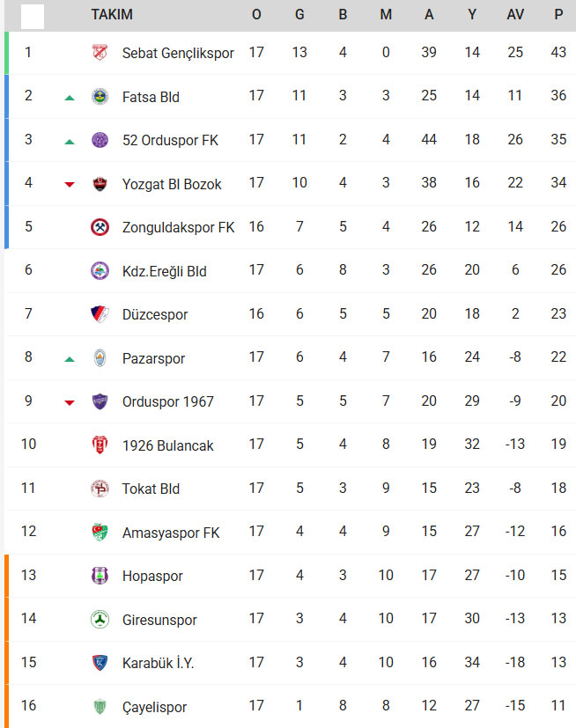Click the Hopaspor purple badge
Image resolution: width=576 pixels, height=728 pixels.
[100, 576]
